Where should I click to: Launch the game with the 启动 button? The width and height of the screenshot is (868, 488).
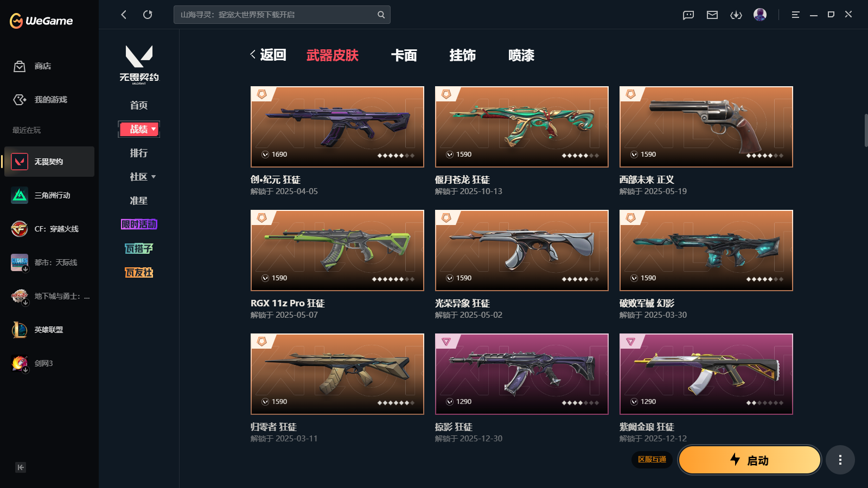[750, 460]
